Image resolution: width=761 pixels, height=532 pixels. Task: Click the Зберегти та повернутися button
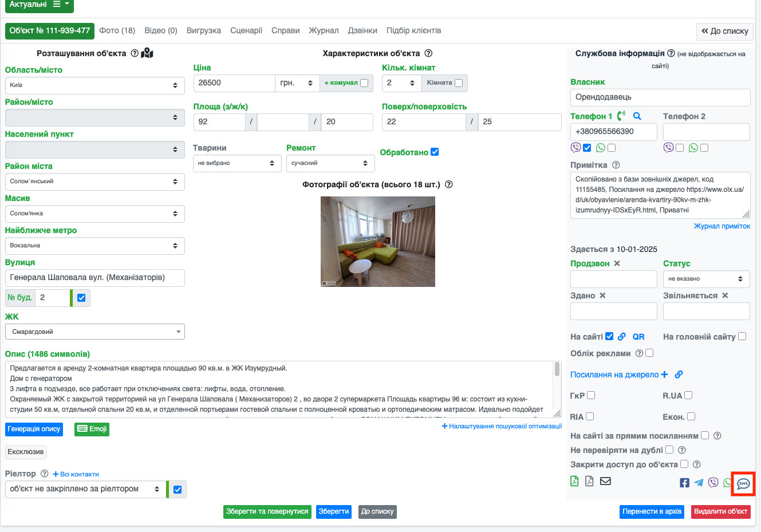click(267, 511)
